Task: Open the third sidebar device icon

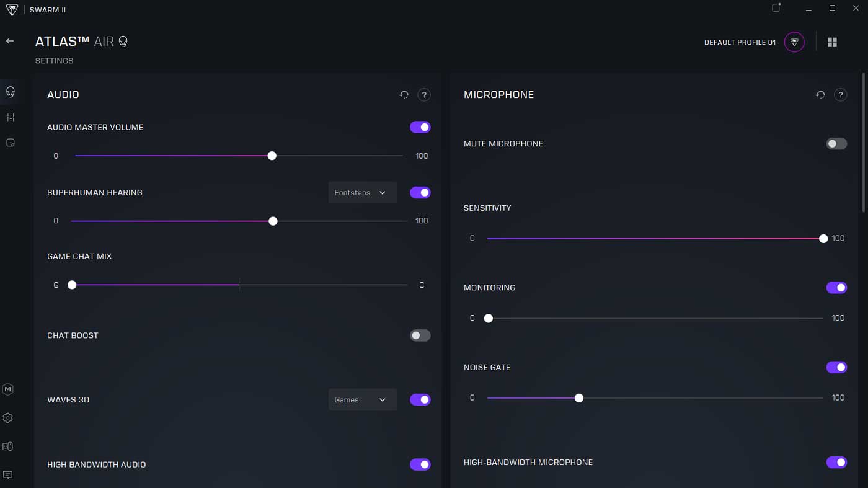Action: click(10, 143)
